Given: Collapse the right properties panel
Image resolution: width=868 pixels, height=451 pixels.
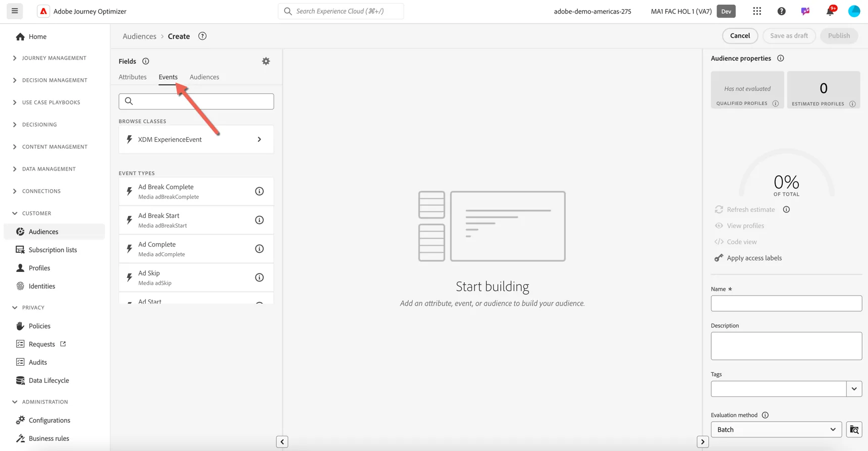Looking at the screenshot, I should [x=702, y=442].
